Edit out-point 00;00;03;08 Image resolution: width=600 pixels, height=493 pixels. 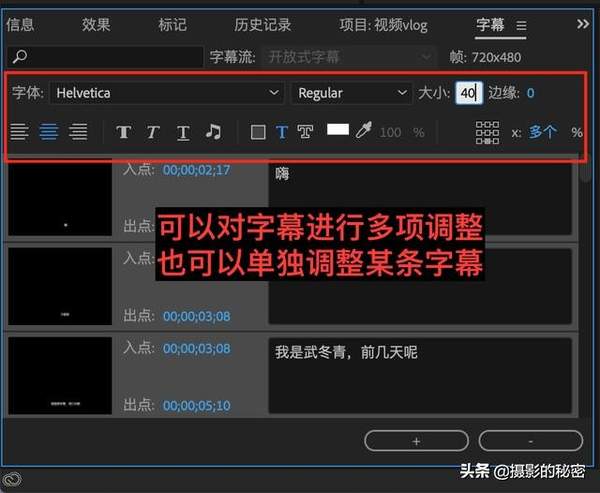[x=197, y=317]
